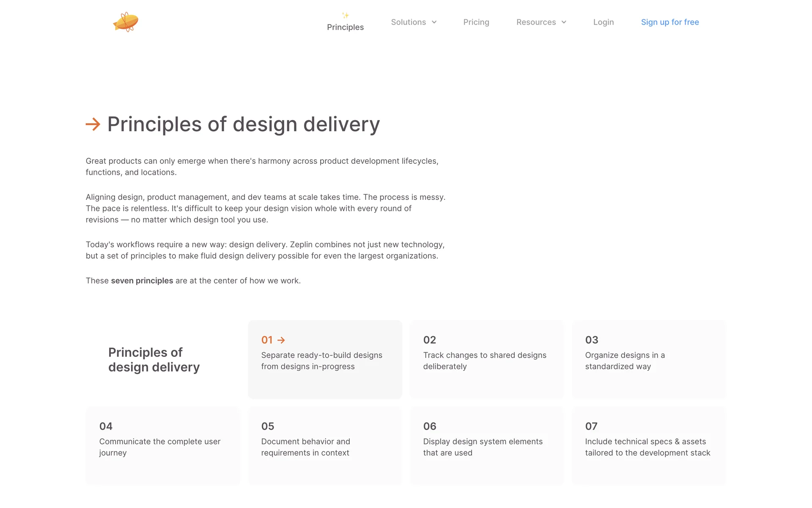Image resolution: width=812 pixels, height=508 pixels.
Task: Click the sparkle icon above Principles
Action: coord(345,16)
